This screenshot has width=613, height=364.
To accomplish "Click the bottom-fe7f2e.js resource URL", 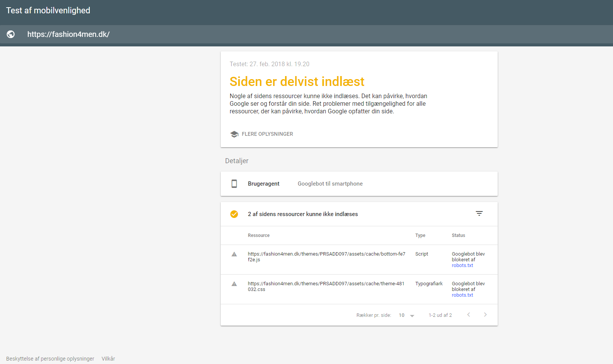I will (x=326, y=257).
